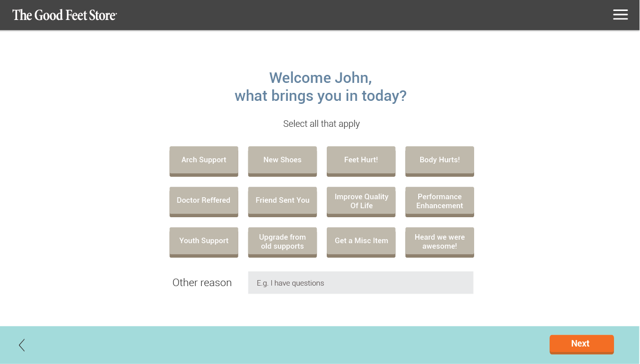Toggle the Friend Sent You option
Viewport: 640px width, 364px height.
(282, 201)
